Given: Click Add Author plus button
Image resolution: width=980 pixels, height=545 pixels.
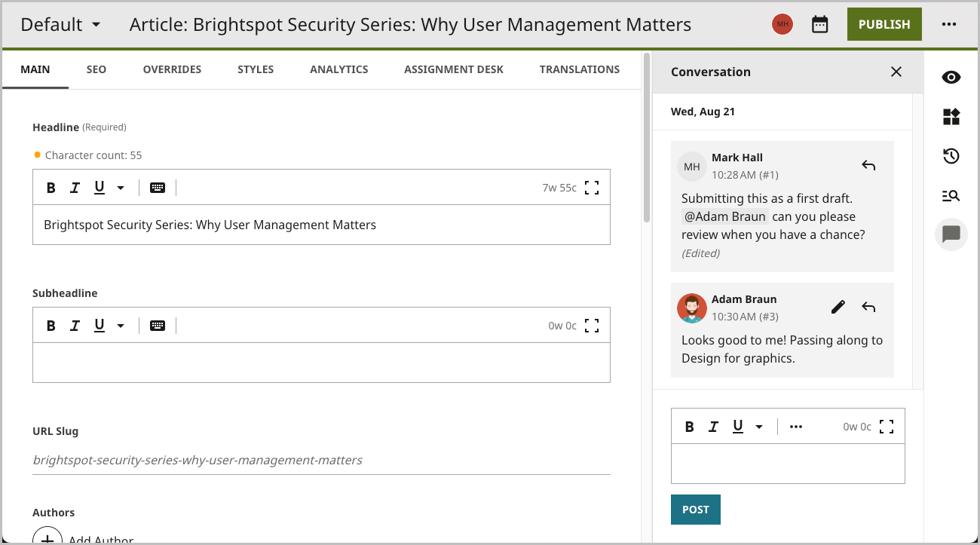Looking at the screenshot, I should pyautogui.click(x=47, y=535).
